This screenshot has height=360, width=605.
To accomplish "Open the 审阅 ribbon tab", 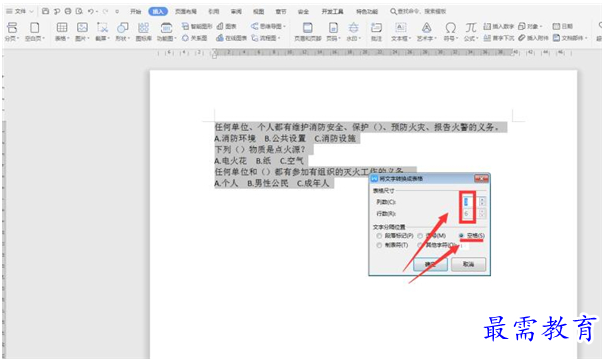I will pyautogui.click(x=236, y=12).
